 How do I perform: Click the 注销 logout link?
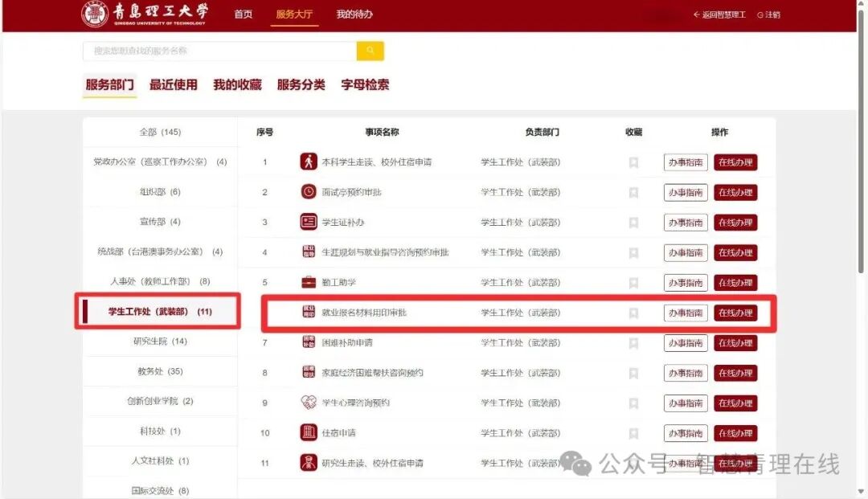[769, 15]
